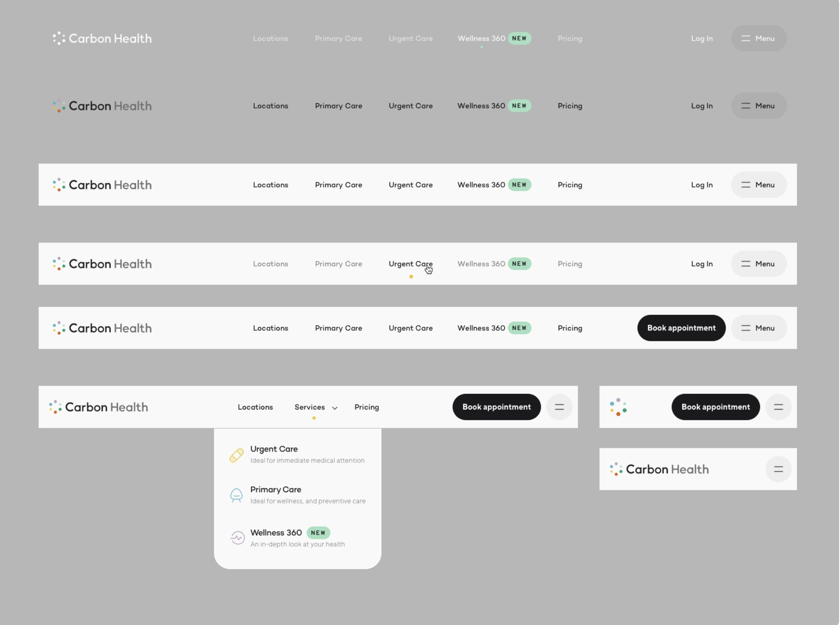This screenshot has height=625, width=840.
Task: Click the NEW badge in the Services dropdown panel
Action: (x=319, y=533)
